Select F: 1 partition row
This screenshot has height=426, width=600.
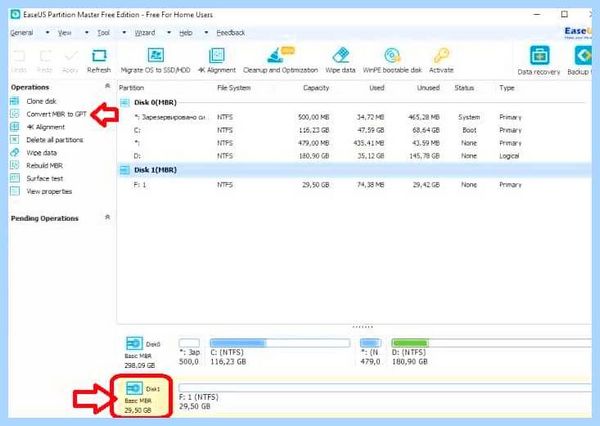[x=354, y=184]
